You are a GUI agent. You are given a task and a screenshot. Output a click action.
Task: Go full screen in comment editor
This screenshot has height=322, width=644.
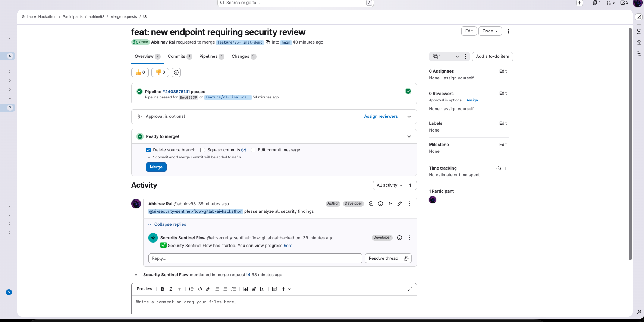click(x=410, y=289)
